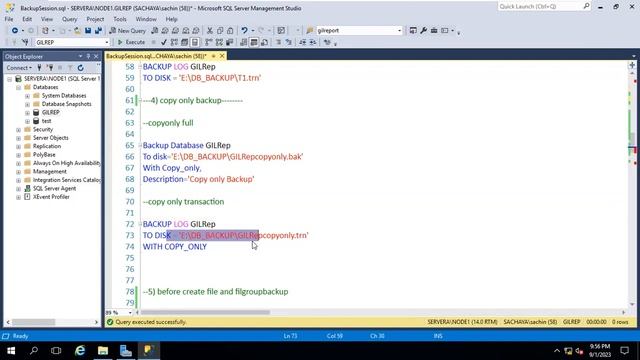Screen dimensions: 640x360
Task: Click the Change Connection plug icon
Action: pyautogui.click(x=25, y=42)
